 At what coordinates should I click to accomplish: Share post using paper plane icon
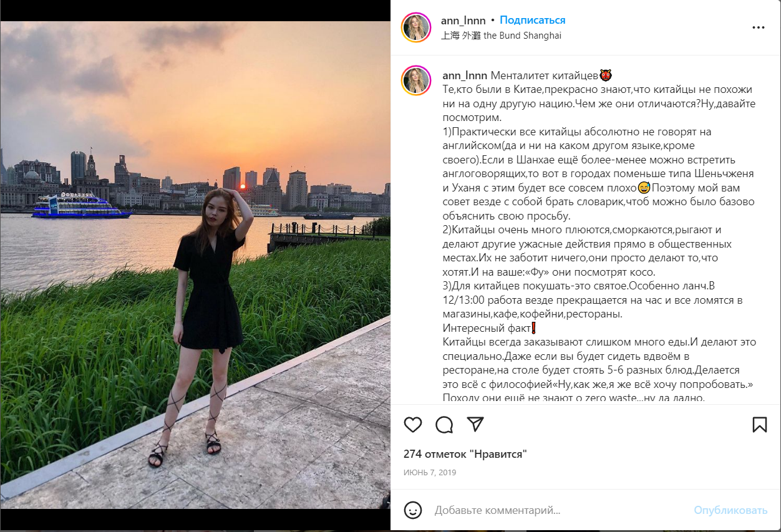(475, 425)
